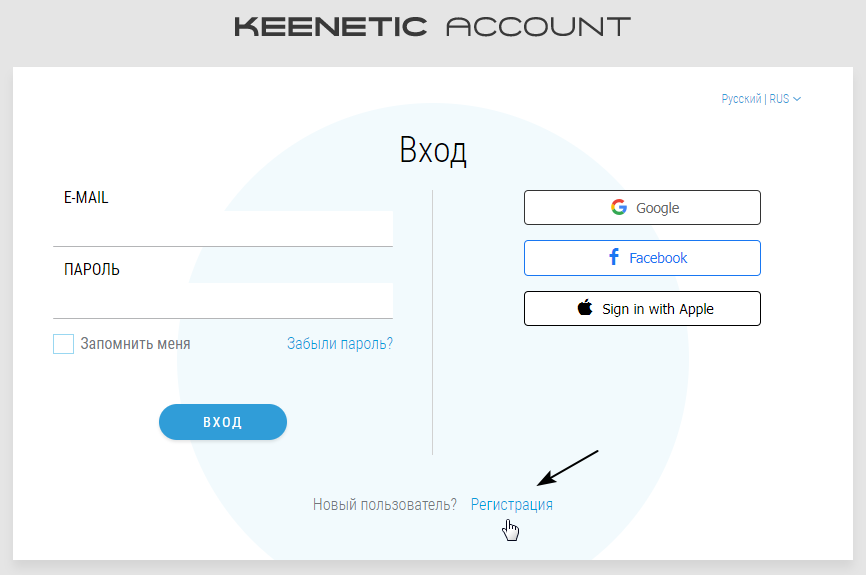Click the E-MAIL field label
Screen dimensions: 866x575
86,197
